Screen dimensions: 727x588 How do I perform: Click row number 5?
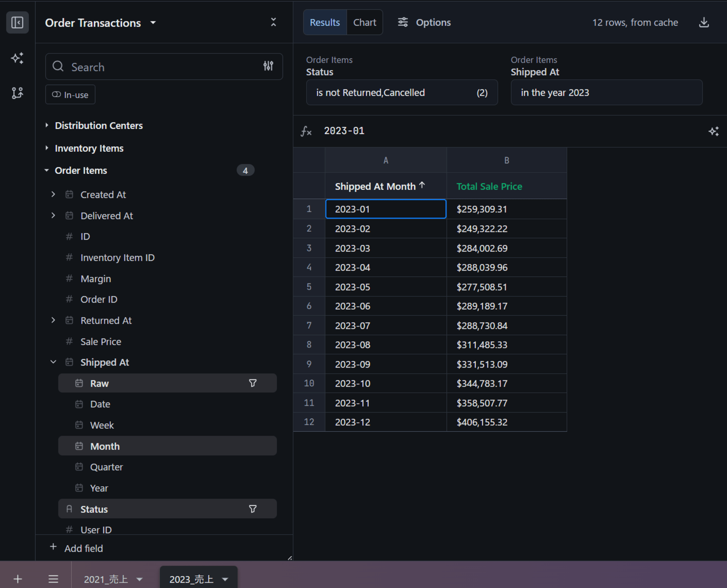[x=309, y=287]
